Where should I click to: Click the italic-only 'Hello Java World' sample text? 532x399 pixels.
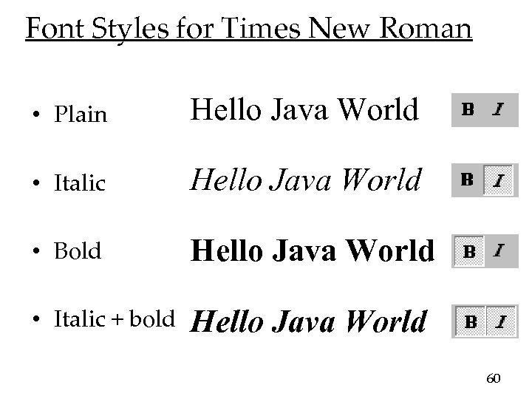pos(307,180)
